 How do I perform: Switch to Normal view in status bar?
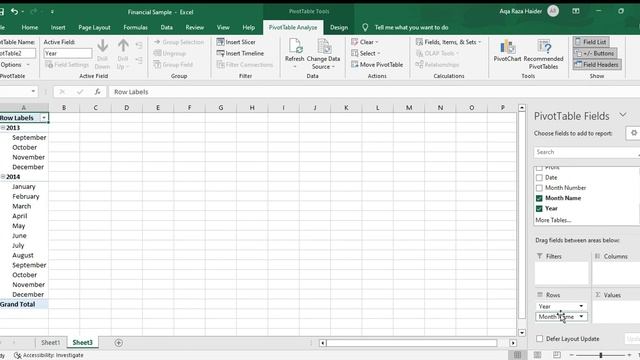point(517,355)
